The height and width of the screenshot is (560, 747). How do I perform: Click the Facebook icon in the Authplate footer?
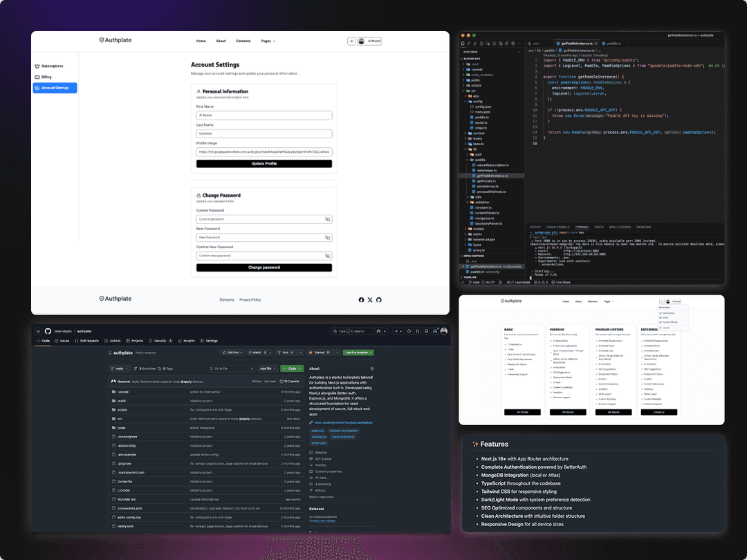(x=362, y=299)
